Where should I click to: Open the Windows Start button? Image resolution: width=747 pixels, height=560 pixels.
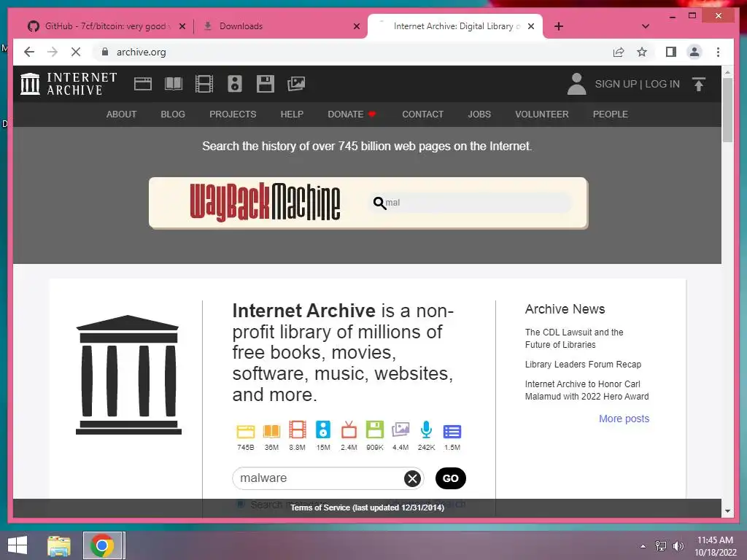tap(18, 545)
